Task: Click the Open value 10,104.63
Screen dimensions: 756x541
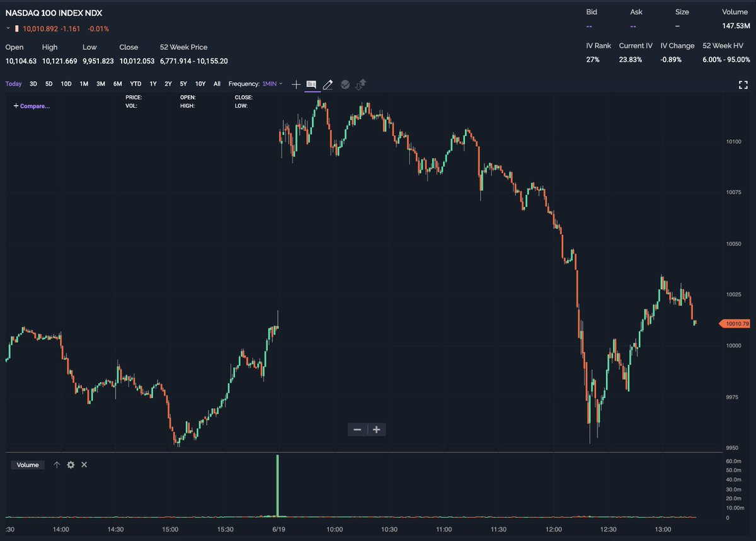Action: tap(21, 61)
